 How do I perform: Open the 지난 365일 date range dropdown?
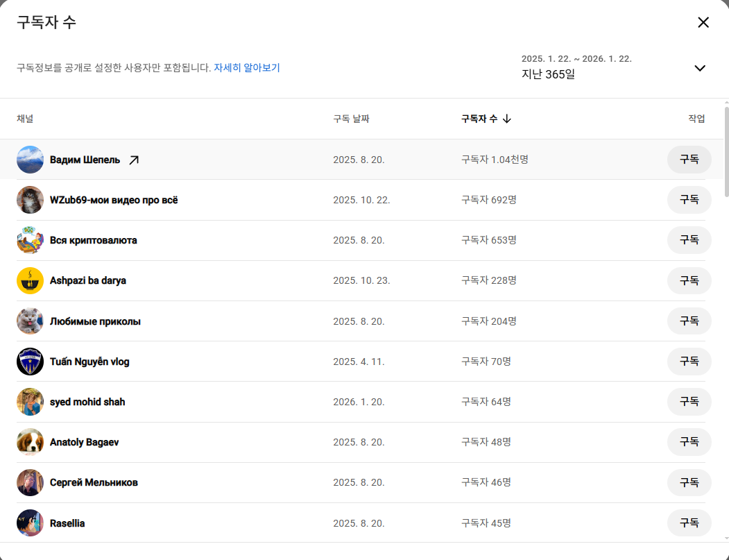pyautogui.click(x=700, y=68)
